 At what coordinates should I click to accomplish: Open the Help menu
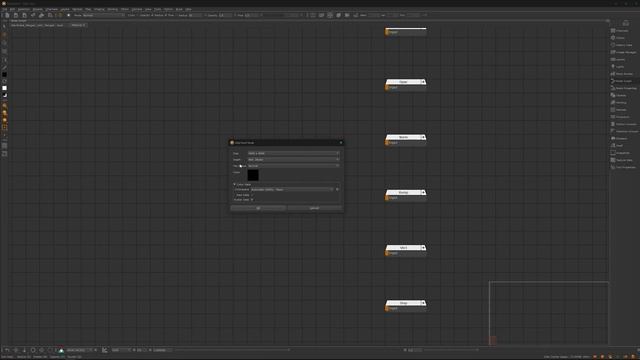point(189,9)
